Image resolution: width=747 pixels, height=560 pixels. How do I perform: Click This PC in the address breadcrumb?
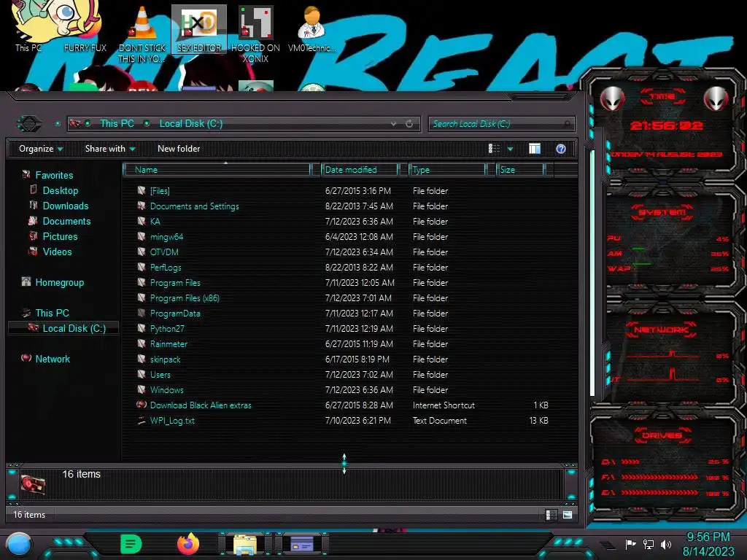(117, 123)
